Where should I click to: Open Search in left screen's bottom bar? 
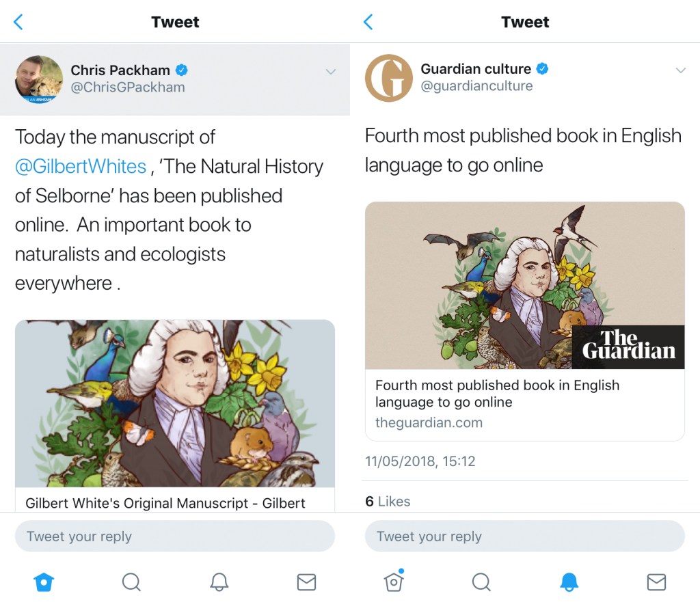[131, 582]
